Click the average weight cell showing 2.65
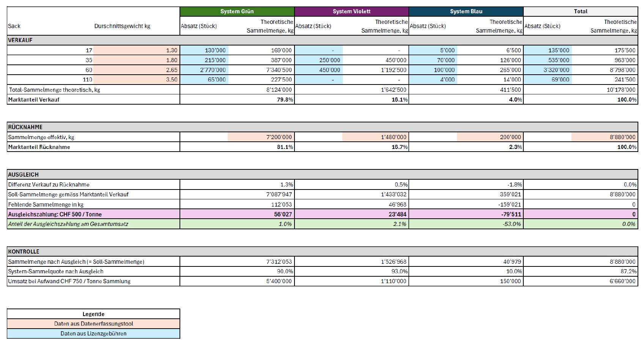The height and width of the screenshot is (343, 644). tap(136, 70)
